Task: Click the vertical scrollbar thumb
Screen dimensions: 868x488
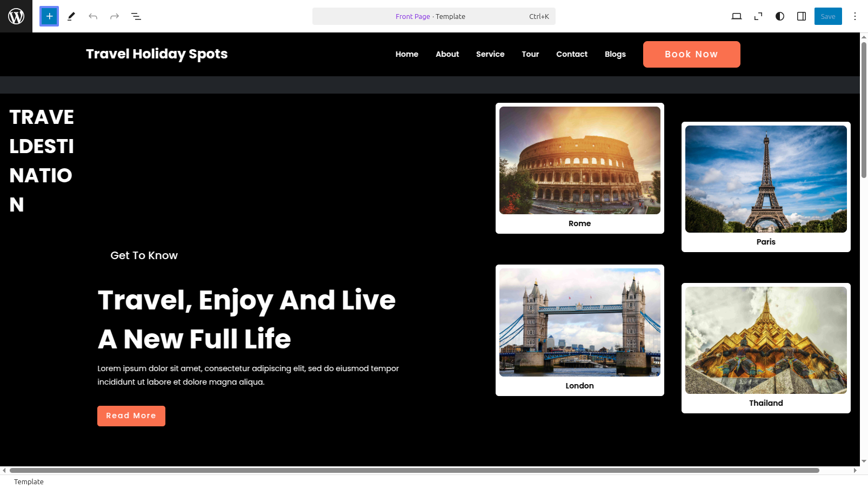Action: click(864, 110)
